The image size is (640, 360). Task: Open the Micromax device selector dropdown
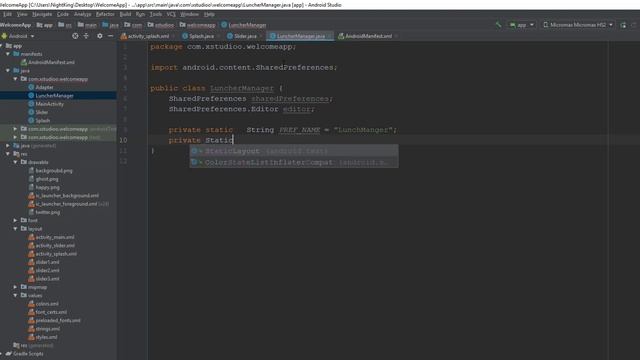click(x=578, y=25)
